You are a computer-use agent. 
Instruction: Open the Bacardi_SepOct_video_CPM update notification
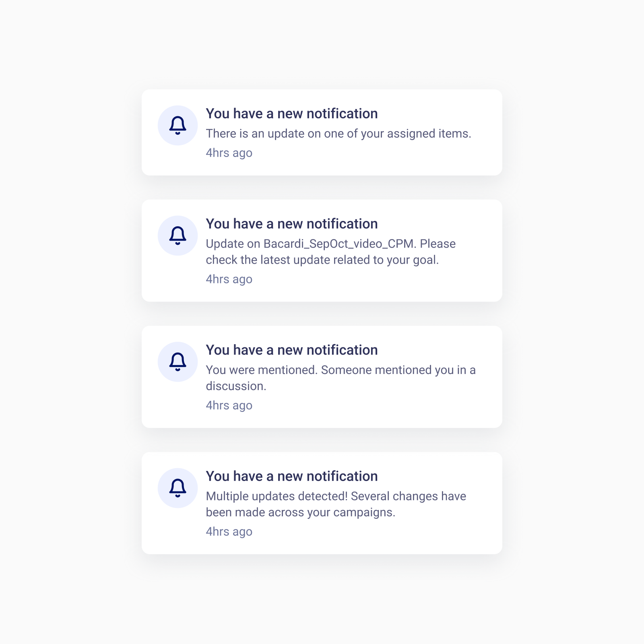tap(322, 250)
